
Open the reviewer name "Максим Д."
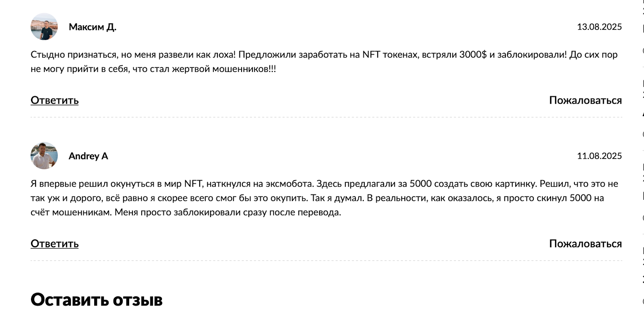(x=92, y=27)
